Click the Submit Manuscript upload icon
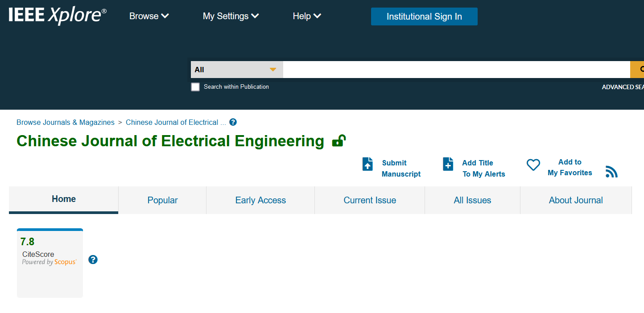The height and width of the screenshot is (313, 644). click(367, 164)
